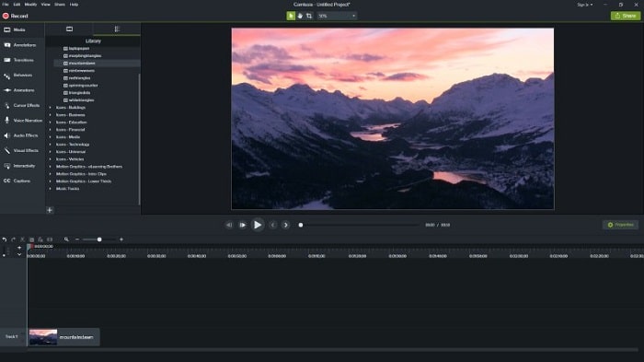Click the Share button
Viewport: 644px width, 362px height.
point(625,16)
